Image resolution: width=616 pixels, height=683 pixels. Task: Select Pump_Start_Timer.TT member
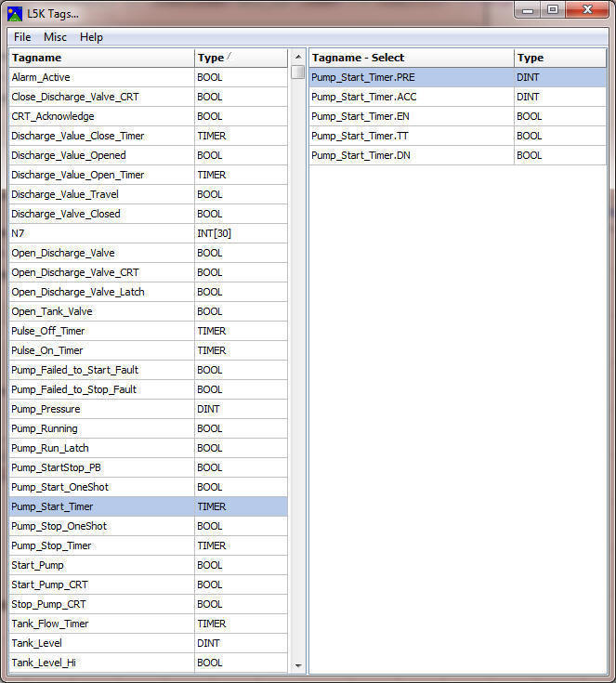click(457, 136)
